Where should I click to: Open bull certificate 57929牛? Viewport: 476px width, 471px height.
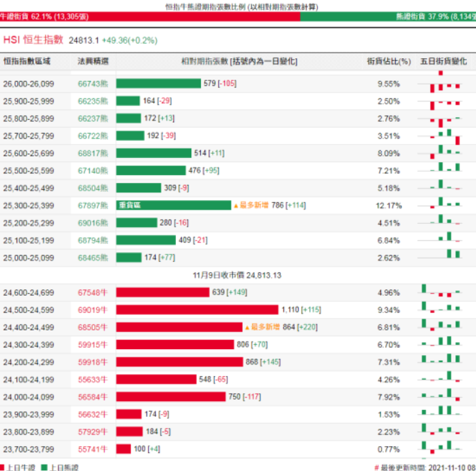pyautogui.click(x=93, y=432)
